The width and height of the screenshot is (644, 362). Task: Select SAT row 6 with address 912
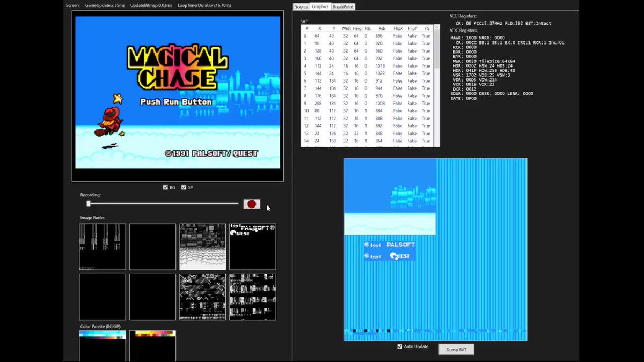click(368, 81)
